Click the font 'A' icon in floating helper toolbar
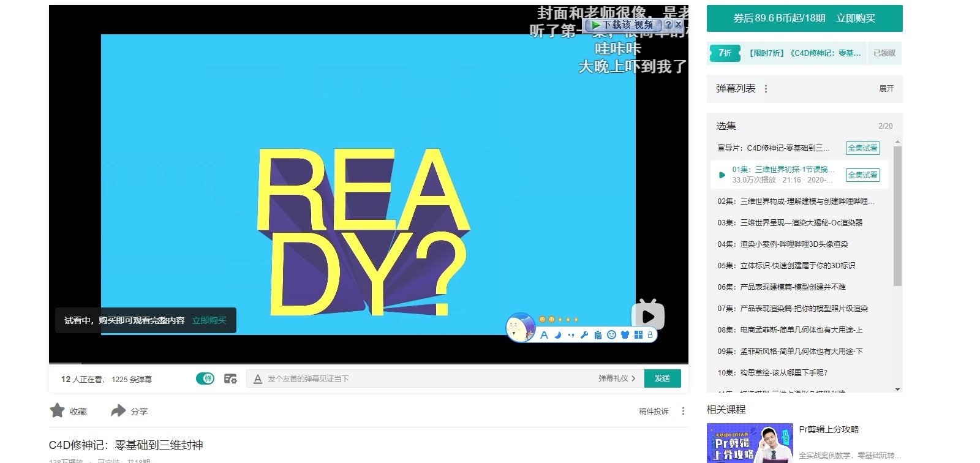The width and height of the screenshot is (980, 463). (x=544, y=335)
